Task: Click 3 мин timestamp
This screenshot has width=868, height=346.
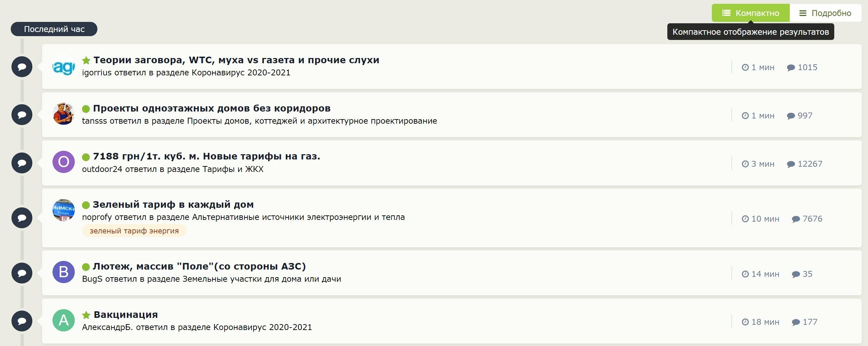Action: pyautogui.click(x=758, y=164)
